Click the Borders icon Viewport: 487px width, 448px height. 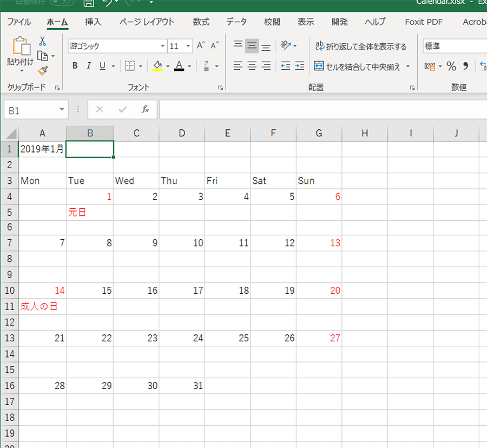[x=130, y=66]
